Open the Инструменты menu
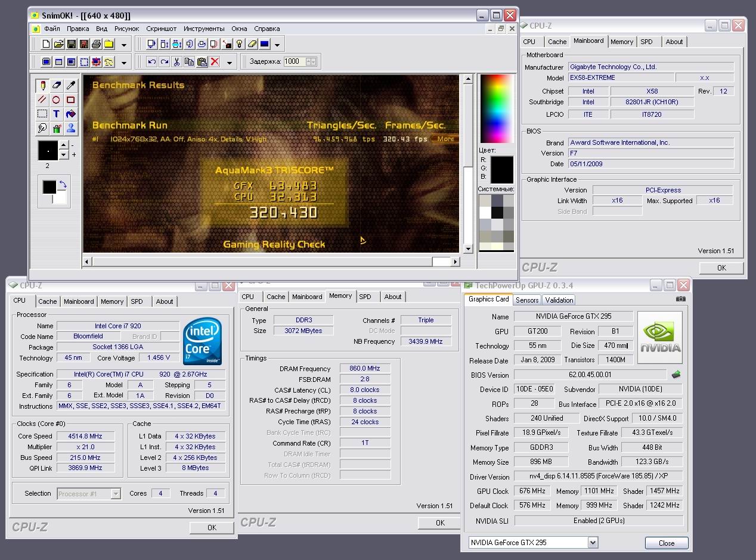Viewport: 756px width, 560px height. pyautogui.click(x=204, y=29)
